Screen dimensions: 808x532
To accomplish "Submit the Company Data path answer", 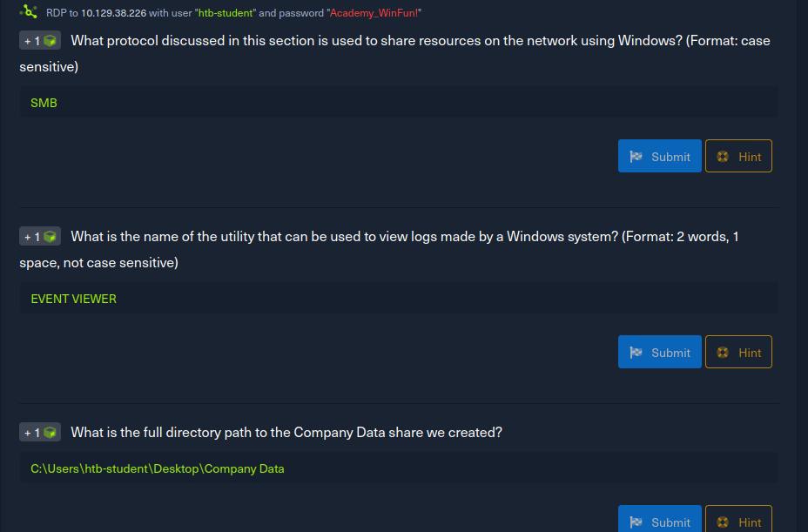I will 660,519.
